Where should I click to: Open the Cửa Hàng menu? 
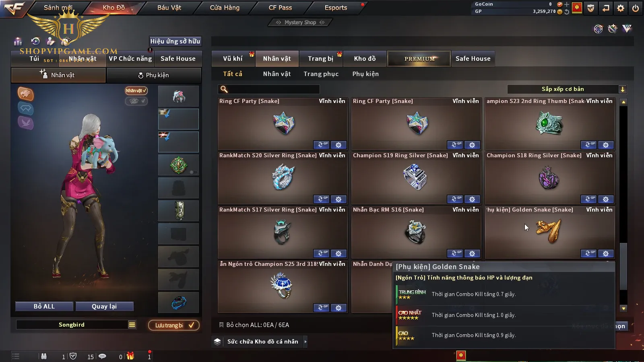225,8
